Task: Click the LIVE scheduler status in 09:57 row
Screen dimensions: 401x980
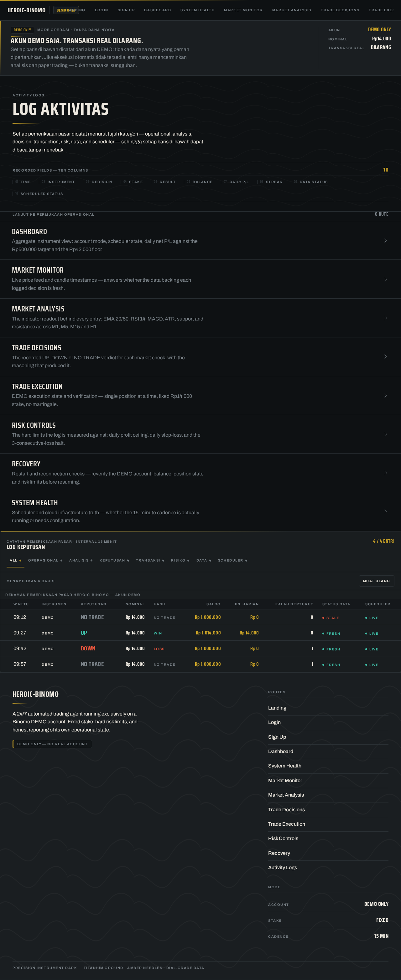Action: click(x=372, y=664)
